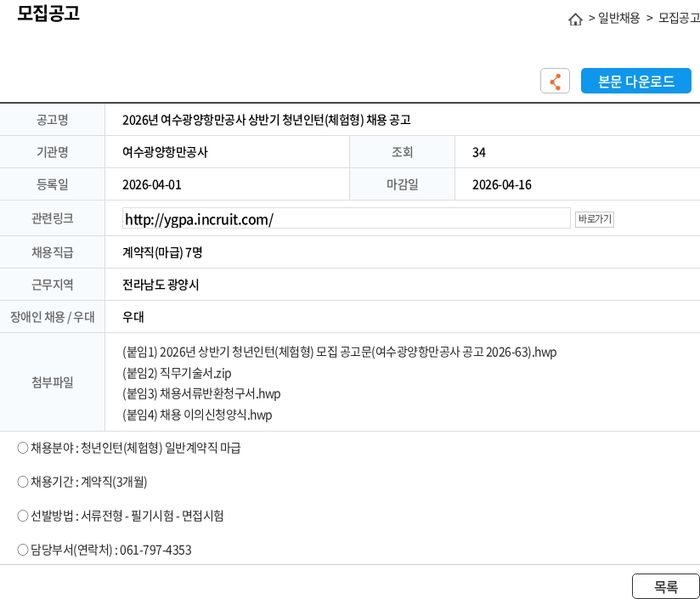Open 일반채용 breadcrumb link
700x599 pixels.
(618, 19)
